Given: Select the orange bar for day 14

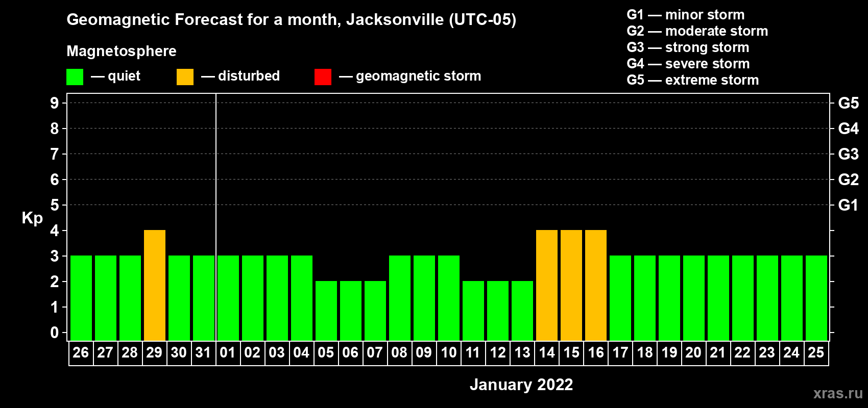Looking at the screenshot, I should coord(547,285).
